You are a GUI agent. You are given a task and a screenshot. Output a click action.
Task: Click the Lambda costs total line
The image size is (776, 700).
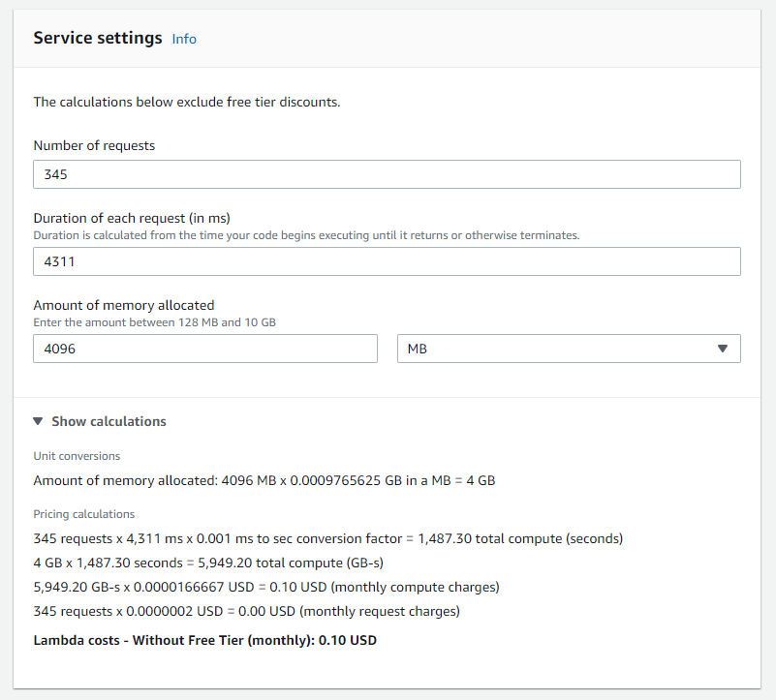(204, 640)
